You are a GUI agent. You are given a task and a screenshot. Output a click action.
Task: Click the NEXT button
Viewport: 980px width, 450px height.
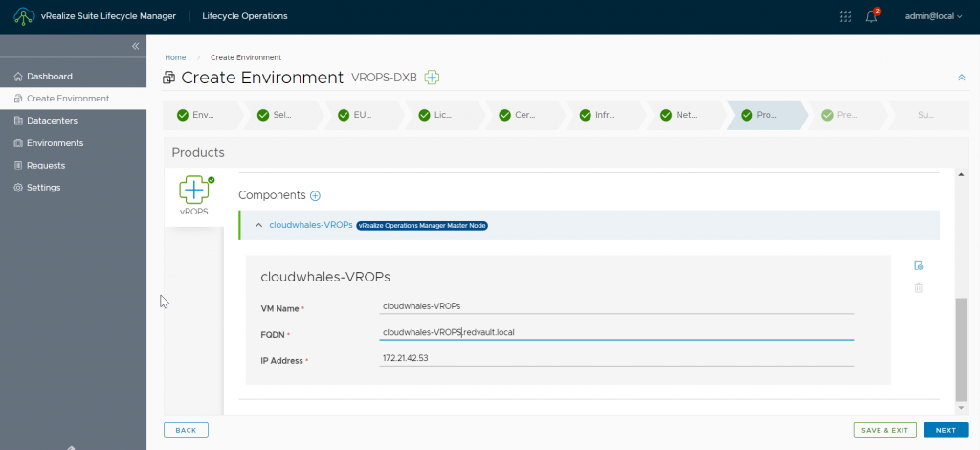tap(946, 430)
